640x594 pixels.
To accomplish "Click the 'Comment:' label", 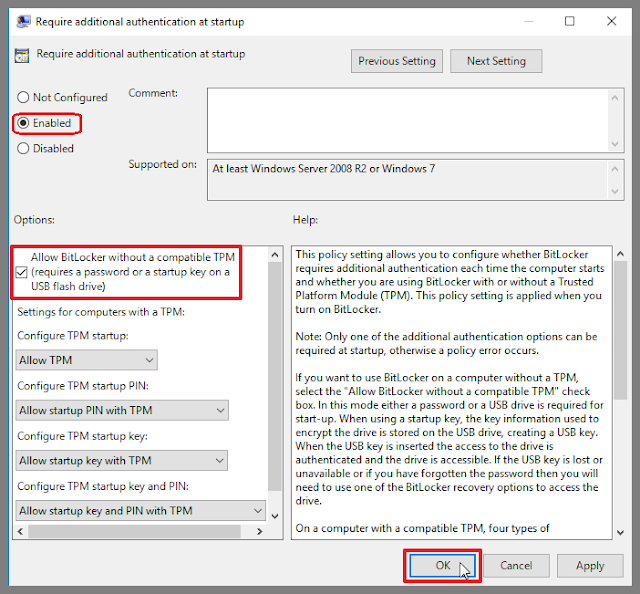I will point(153,93).
